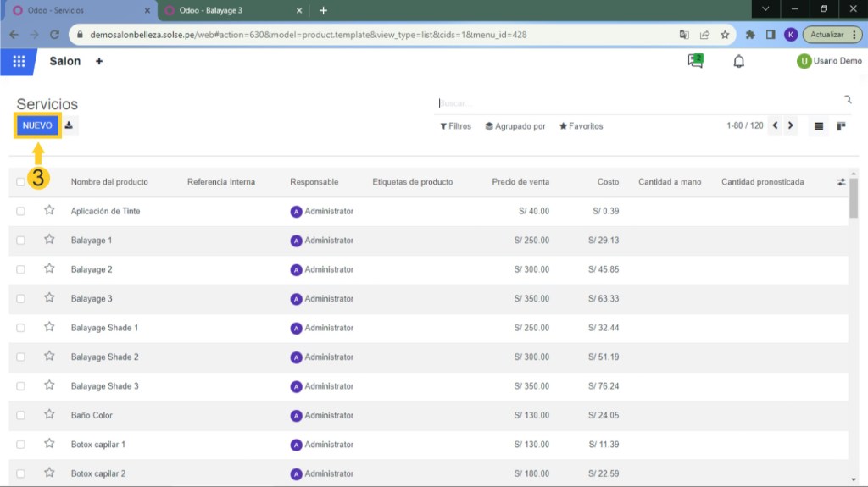Open the chat messages icon

(695, 61)
